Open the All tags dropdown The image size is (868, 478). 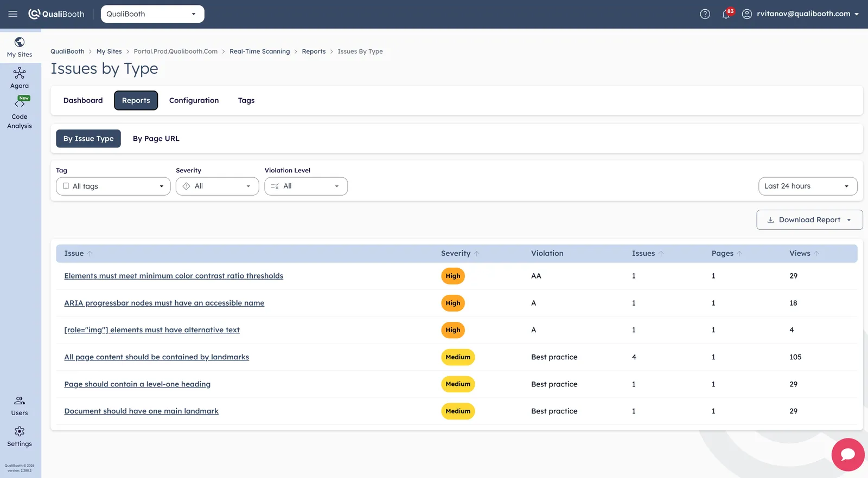(x=113, y=186)
